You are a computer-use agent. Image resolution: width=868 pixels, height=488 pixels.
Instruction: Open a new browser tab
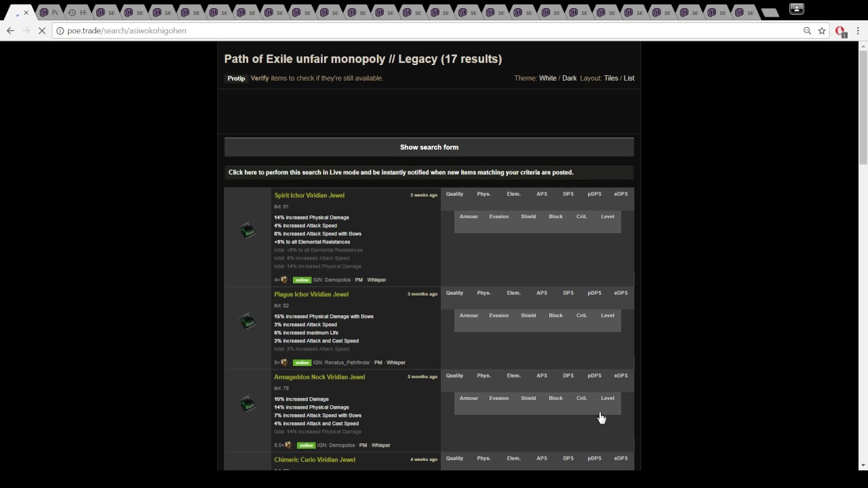[770, 12]
